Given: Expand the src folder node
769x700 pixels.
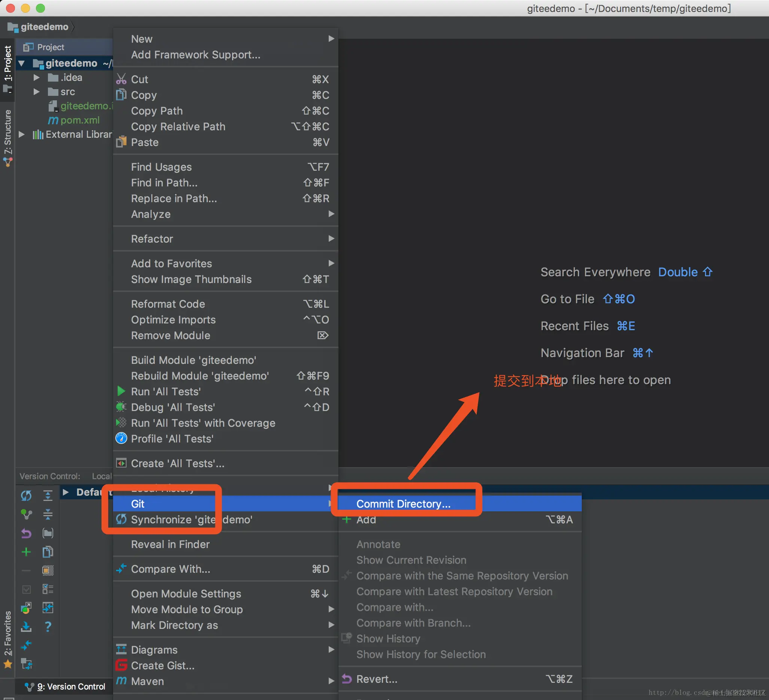Looking at the screenshot, I should pos(37,92).
